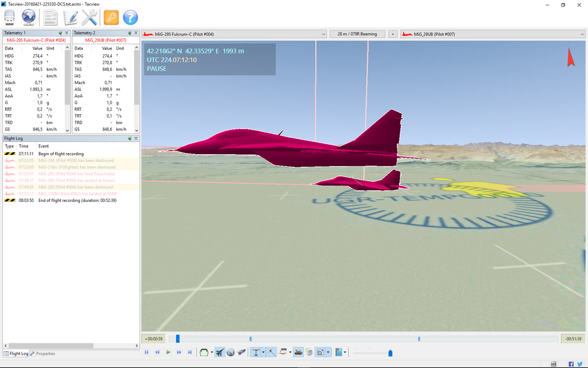Expand the cockpit view options dropdown arrow
The image size is (588, 368).
click(212, 352)
